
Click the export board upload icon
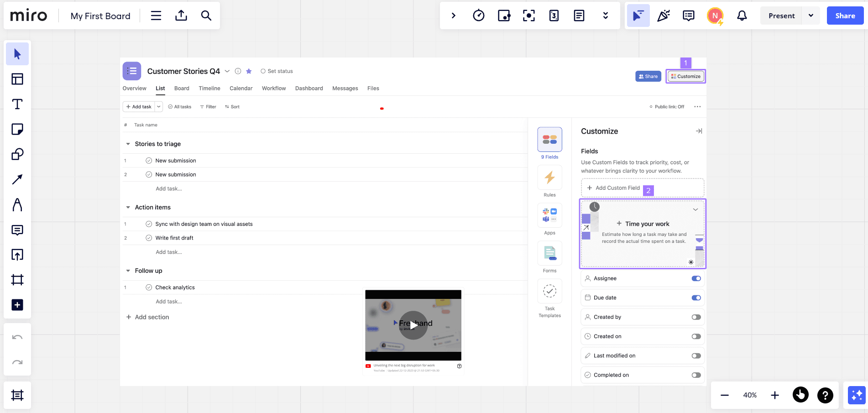click(x=181, y=16)
